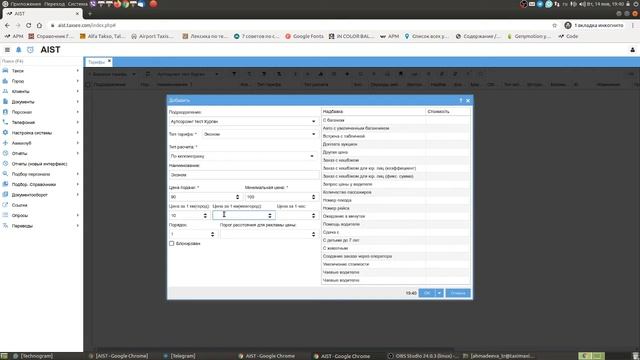
Task: Click the Телефония phone icon in sidebar
Action: pyautogui.click(x=5, y=122)
